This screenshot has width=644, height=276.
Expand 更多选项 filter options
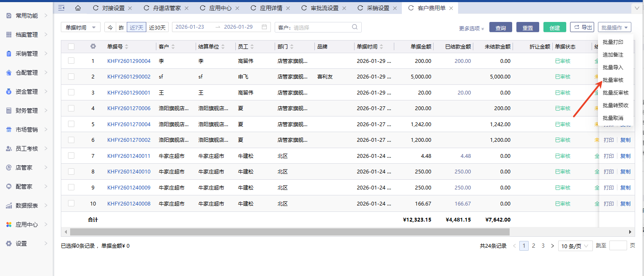pos(472,28)
